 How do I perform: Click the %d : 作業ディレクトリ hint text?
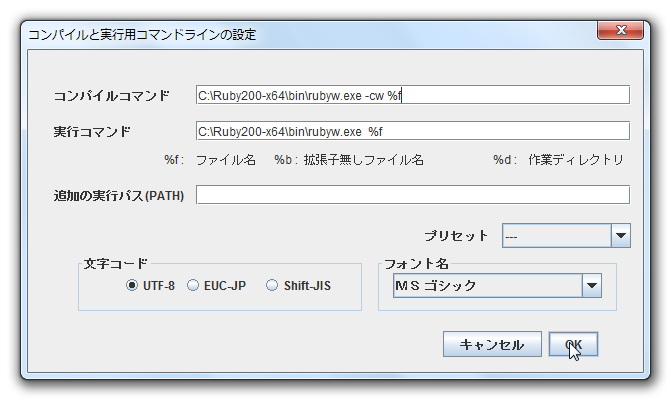[x=558, y=160]
